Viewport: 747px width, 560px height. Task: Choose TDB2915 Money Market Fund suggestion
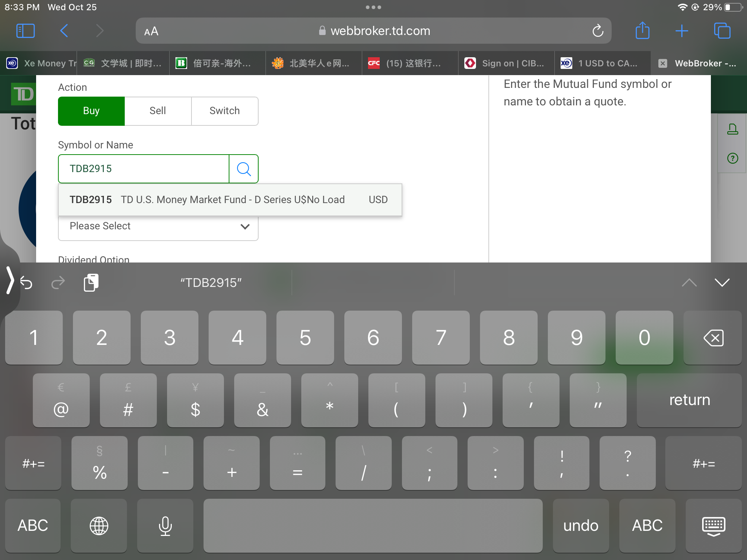pos(230,200)
